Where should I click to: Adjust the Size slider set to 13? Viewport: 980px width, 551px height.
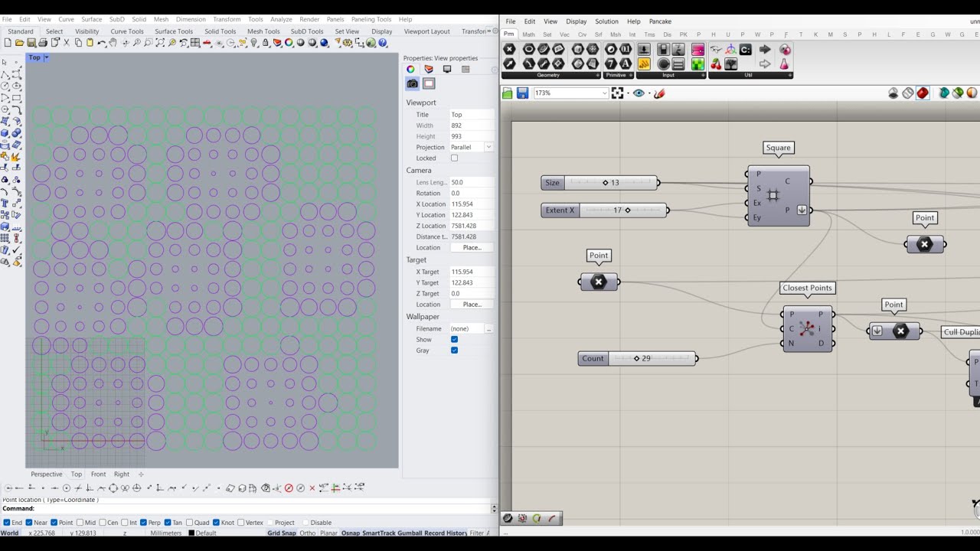599,183
